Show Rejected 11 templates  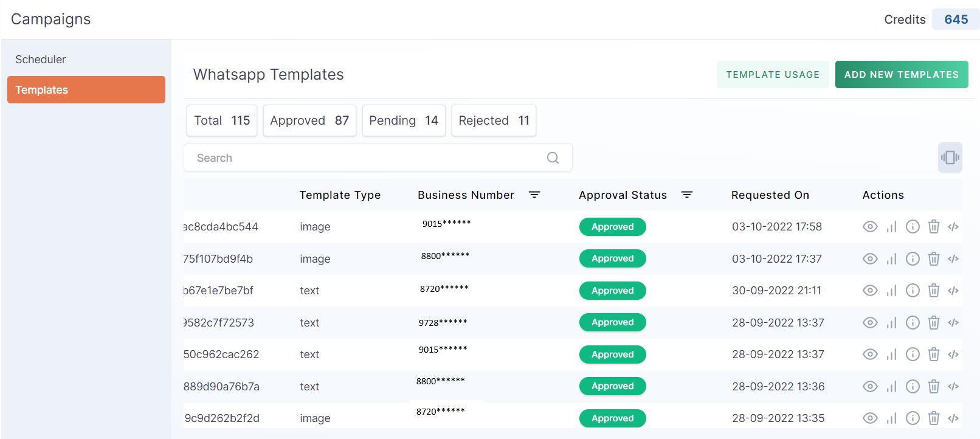click(494, 120)
